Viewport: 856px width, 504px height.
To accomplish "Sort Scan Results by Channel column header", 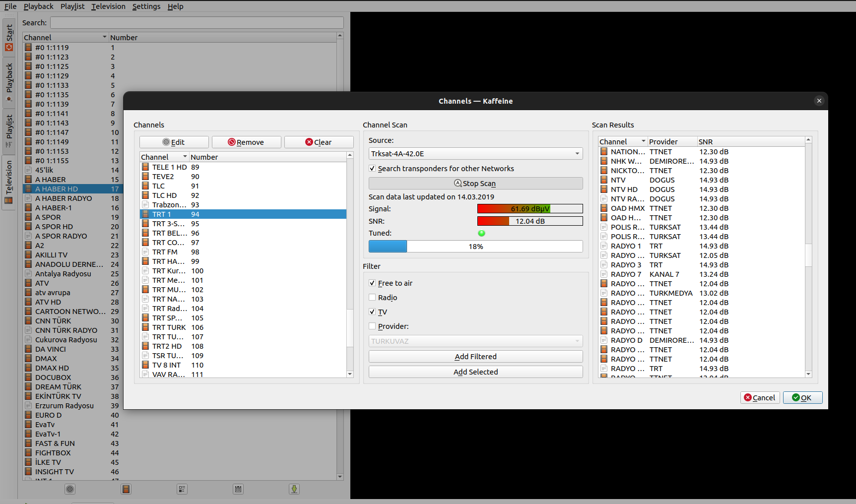I will [x=623, y=142].
